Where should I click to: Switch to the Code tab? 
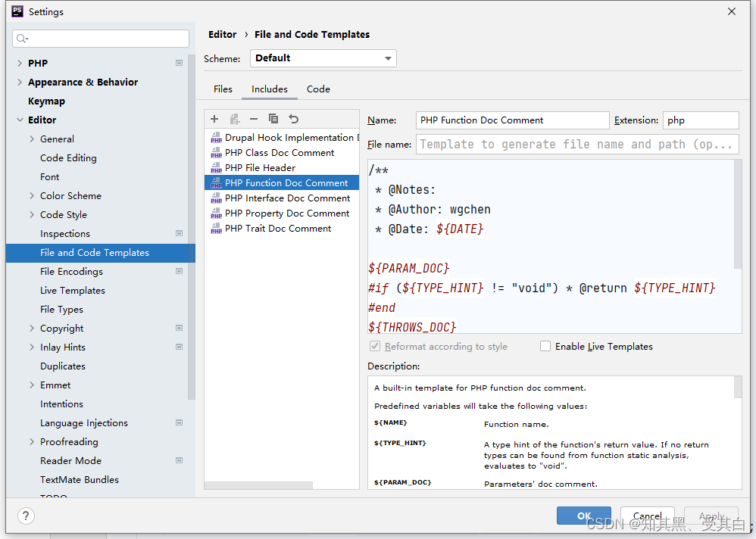pyautogui.click(x=318, y=89)
